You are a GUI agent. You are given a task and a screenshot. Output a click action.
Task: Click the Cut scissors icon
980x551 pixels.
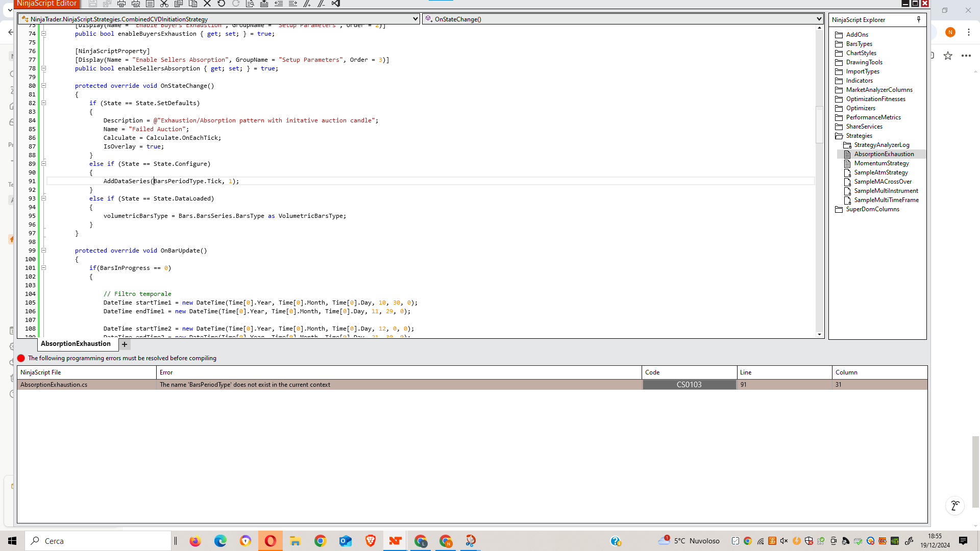[x=164, y=4]
